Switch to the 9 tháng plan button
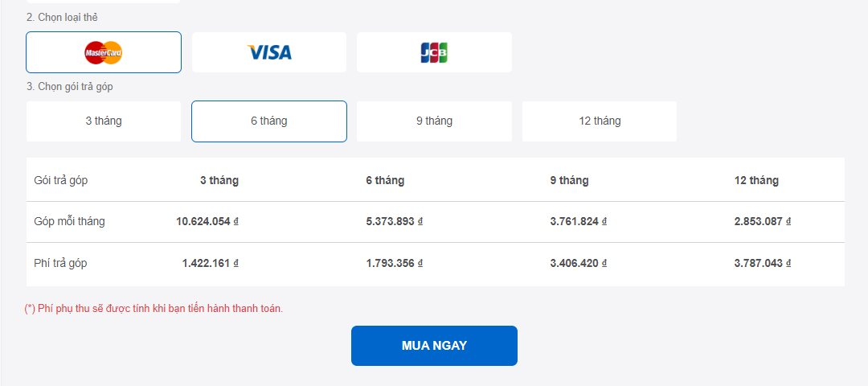This screenshot has height=386, width=868. click(434, 121)
